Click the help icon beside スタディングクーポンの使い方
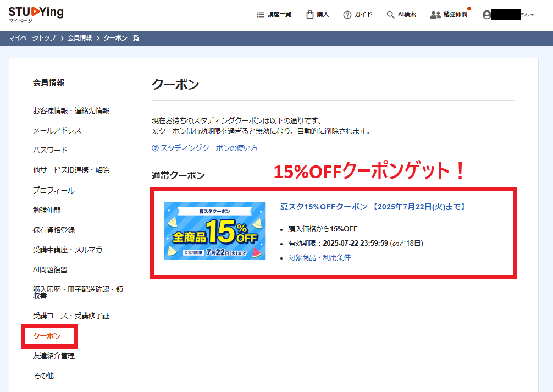This screenshot has height=392, width=553. click(x=155, y=148)
